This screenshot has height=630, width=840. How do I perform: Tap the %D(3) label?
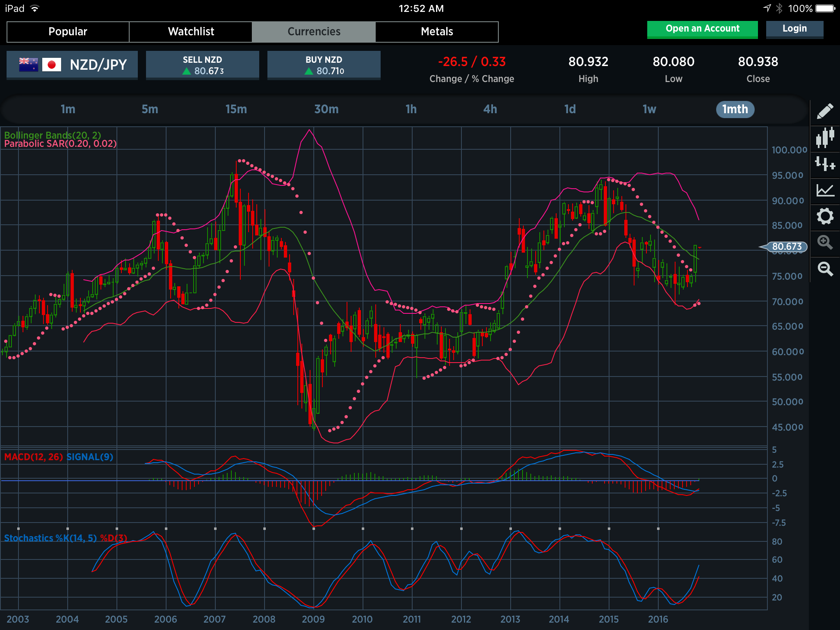[x=114, y=538]
